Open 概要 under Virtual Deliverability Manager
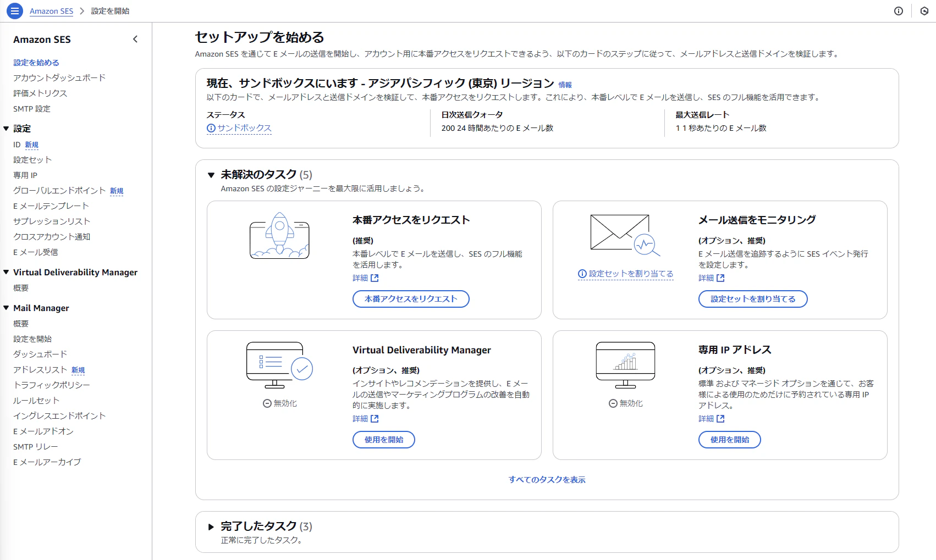This screenshot has width=936, height=560. tap(21, 288)
